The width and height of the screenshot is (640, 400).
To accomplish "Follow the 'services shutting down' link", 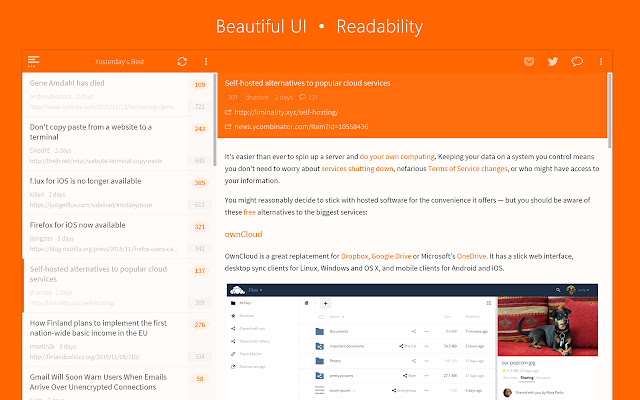I will tap(357, 169).
